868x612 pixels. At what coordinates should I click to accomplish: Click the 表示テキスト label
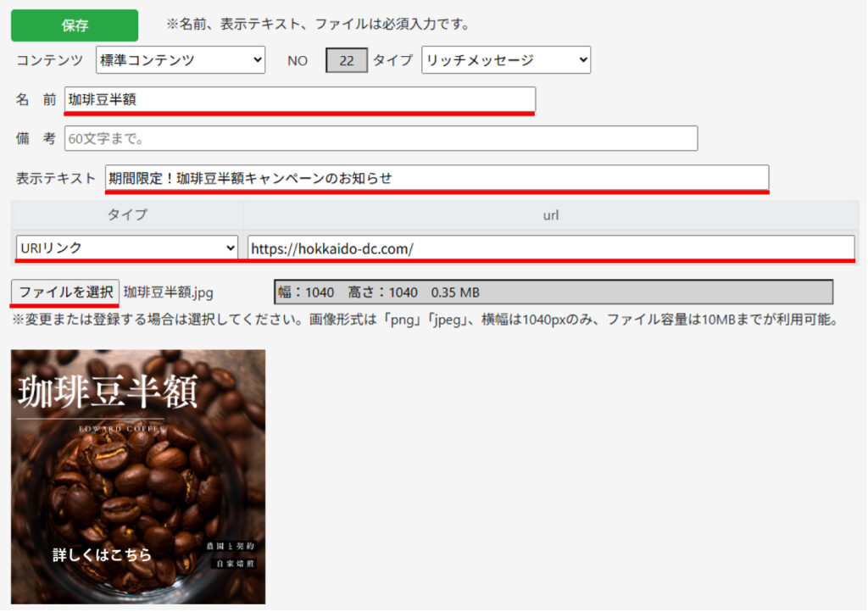coord(55,178)
